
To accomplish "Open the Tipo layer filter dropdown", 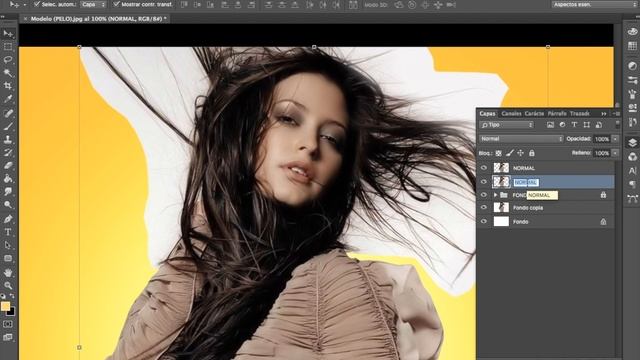I will coord(507,125).
